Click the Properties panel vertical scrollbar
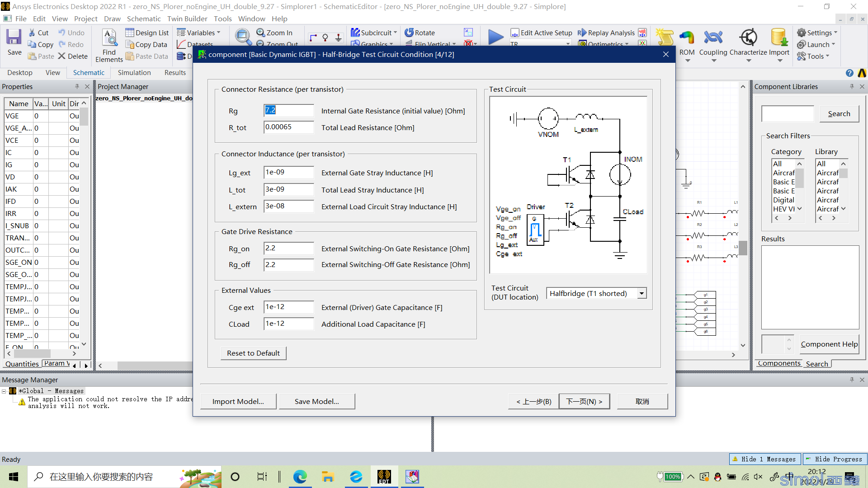This screenshot has height=488, width=868. pos(84,224)
